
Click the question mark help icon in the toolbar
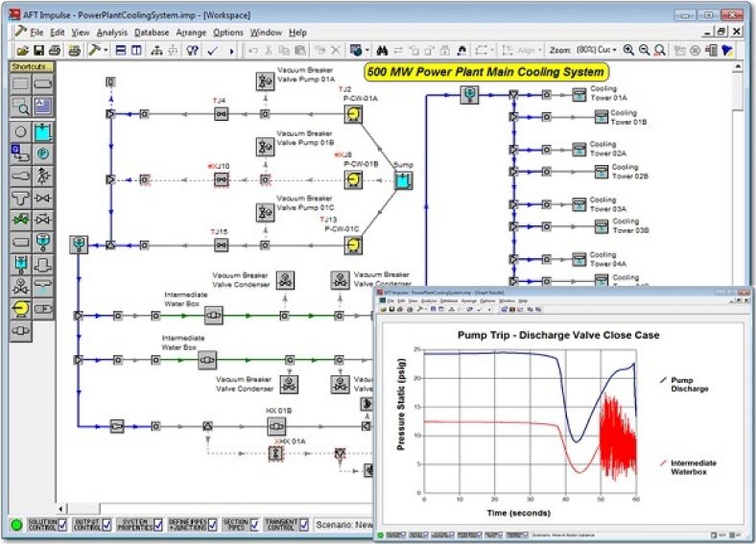193,50
